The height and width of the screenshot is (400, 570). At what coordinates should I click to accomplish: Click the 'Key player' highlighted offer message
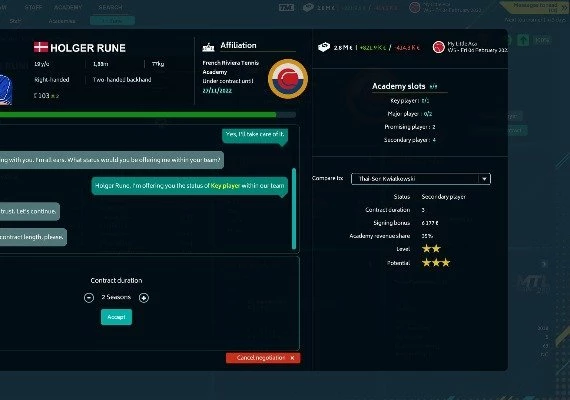190,186
